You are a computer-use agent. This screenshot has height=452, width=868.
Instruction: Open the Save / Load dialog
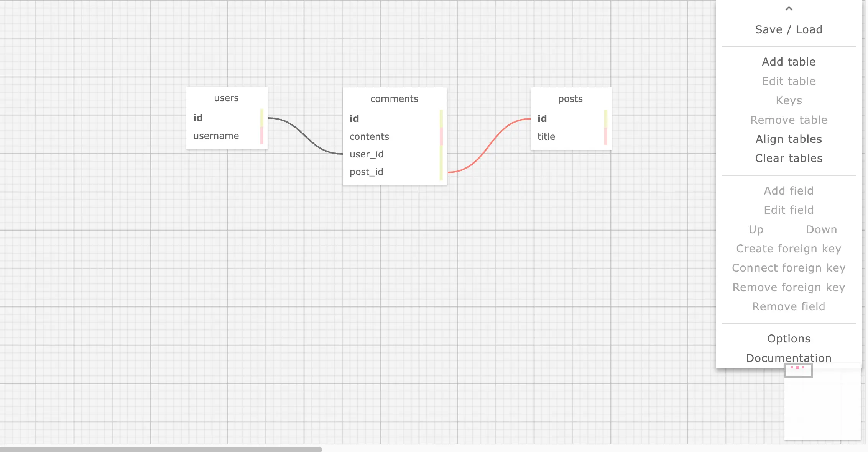point(789,29)
